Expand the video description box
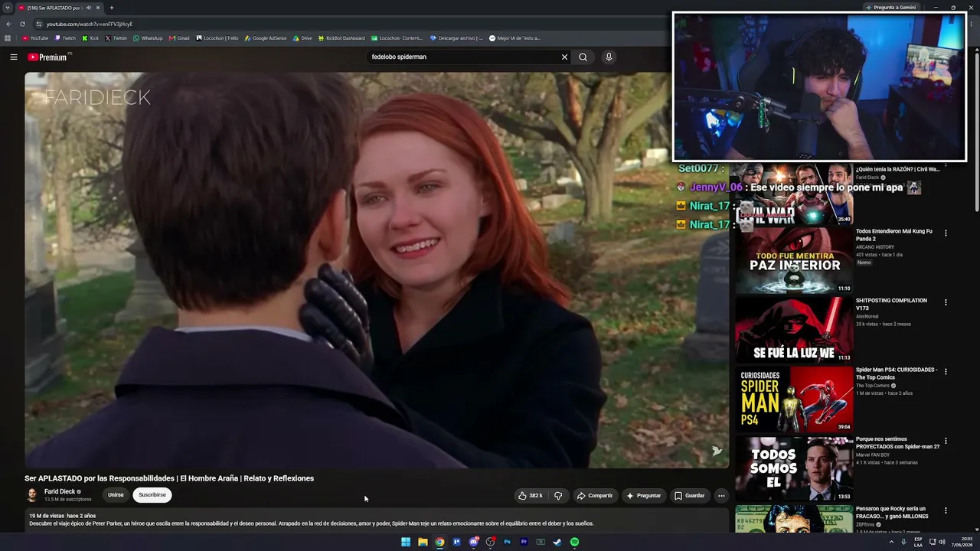This screenshot has height=551, width=980. click(x=377, y=520)
